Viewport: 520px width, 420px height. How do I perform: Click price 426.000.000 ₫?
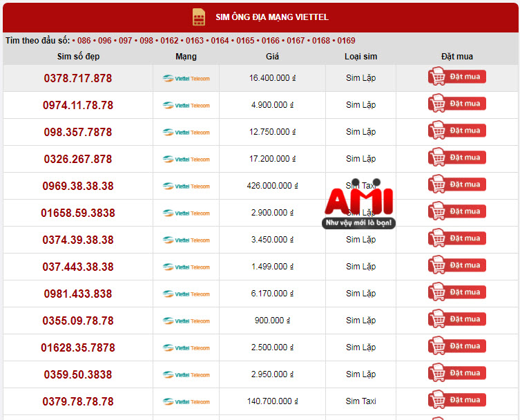(x=272, y=185)
